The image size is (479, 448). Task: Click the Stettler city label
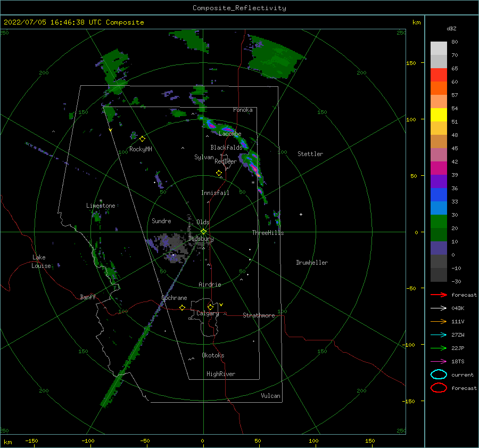(x=310, y=154)
